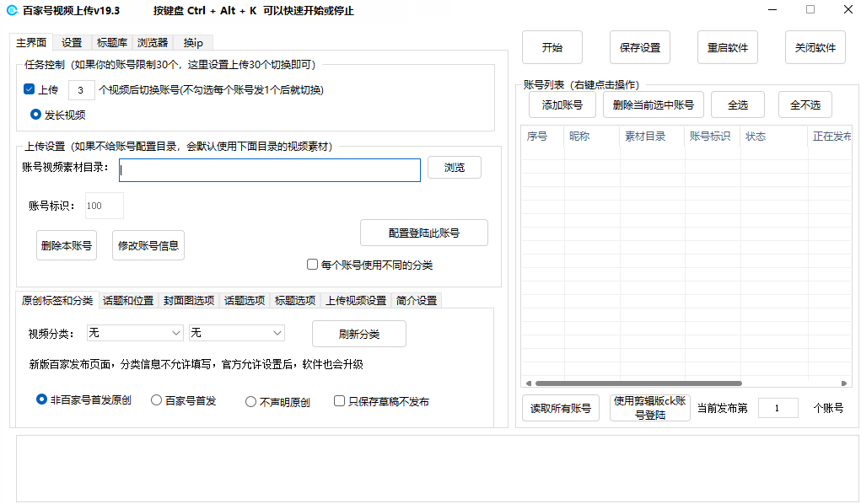
Task: Click the 全不选 button
Action: click(805, 105)
